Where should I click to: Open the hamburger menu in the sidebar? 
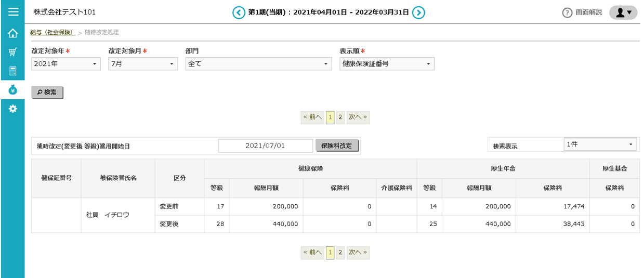click(x=13, y=11)
